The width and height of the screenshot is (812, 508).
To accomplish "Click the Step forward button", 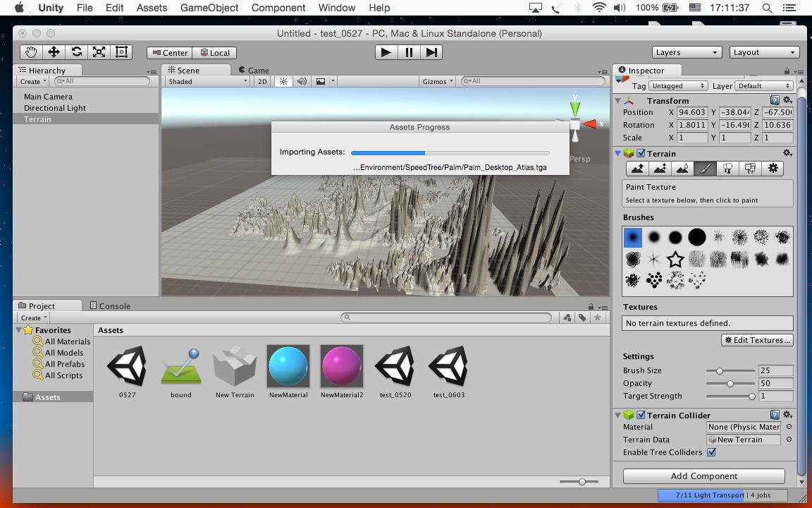I will (431, 52).
